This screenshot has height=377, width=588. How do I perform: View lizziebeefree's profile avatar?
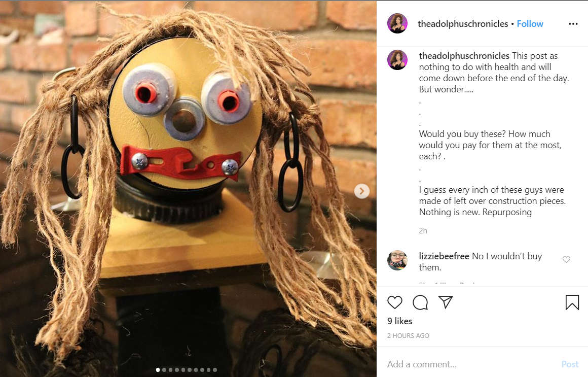(x=397, y=260)
